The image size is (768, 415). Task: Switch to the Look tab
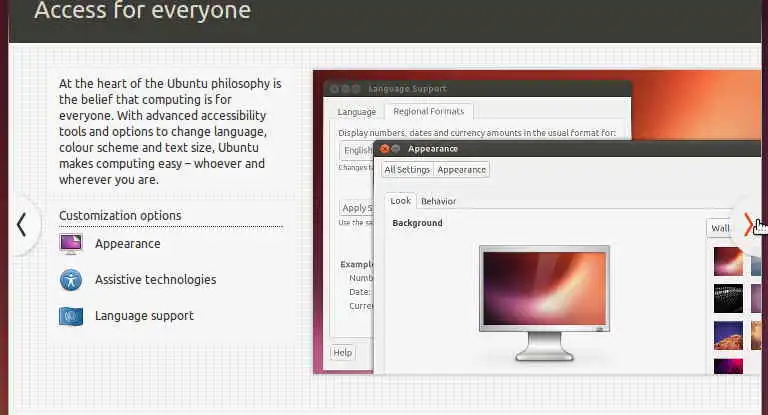(400, 201)
